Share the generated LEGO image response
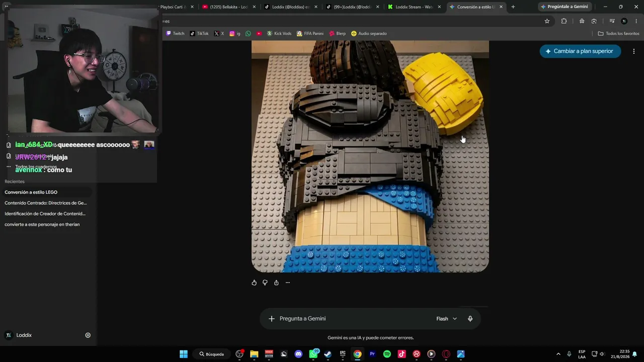Viewport: 644px width, 362px height. 276,283
